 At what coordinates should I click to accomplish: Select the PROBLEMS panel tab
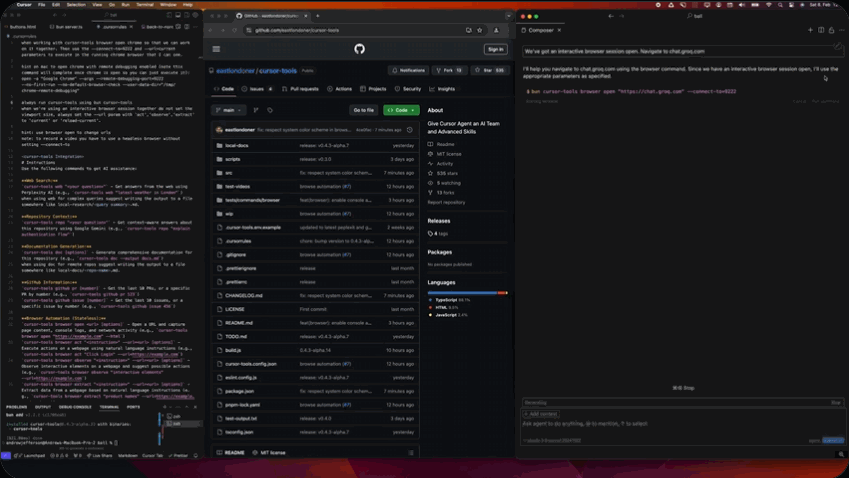(x=16, y=407)
